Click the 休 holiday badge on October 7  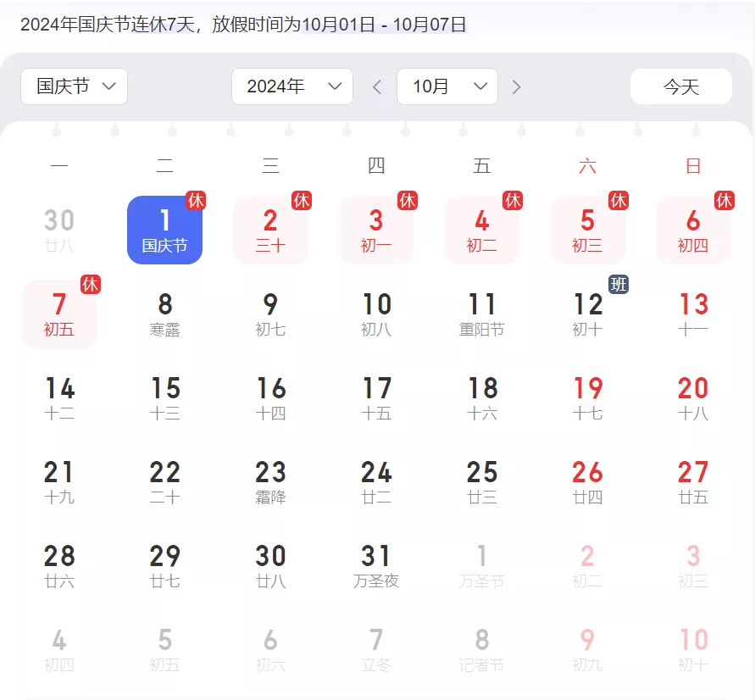pyautogui.click(x=91, y=285)
